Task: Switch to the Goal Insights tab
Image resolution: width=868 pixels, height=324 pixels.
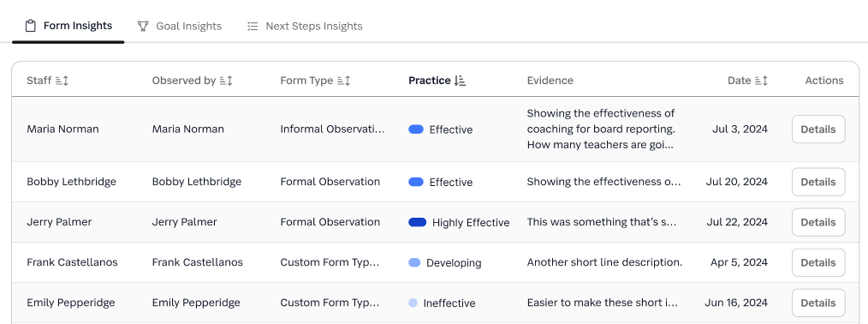Action: click(x=180, y=26)
